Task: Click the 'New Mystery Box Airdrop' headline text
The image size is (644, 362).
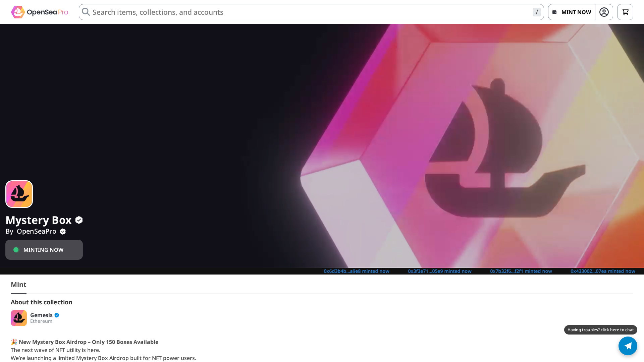Action: coord(89,342)
